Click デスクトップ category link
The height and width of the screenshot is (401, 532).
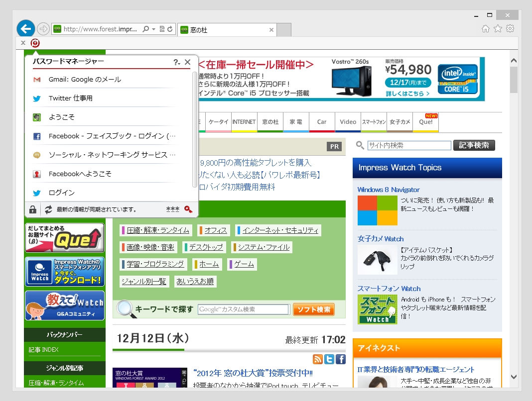pos(206,247)
